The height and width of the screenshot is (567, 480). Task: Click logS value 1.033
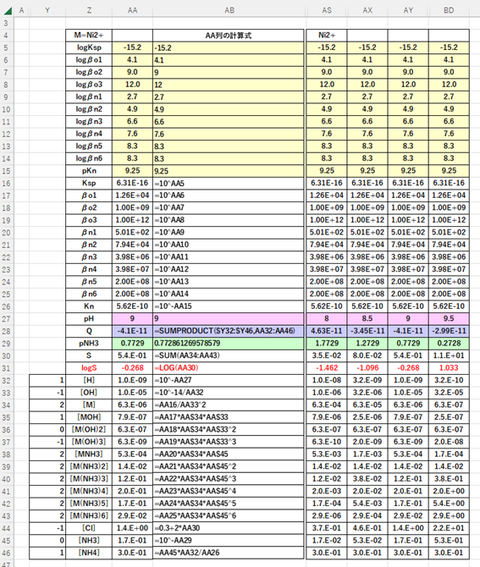(449, 368)
